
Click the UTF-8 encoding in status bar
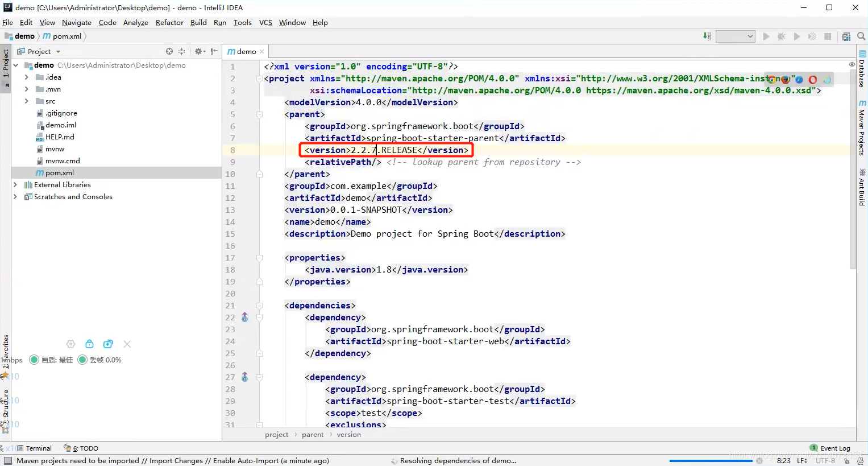tap(825, 461)
